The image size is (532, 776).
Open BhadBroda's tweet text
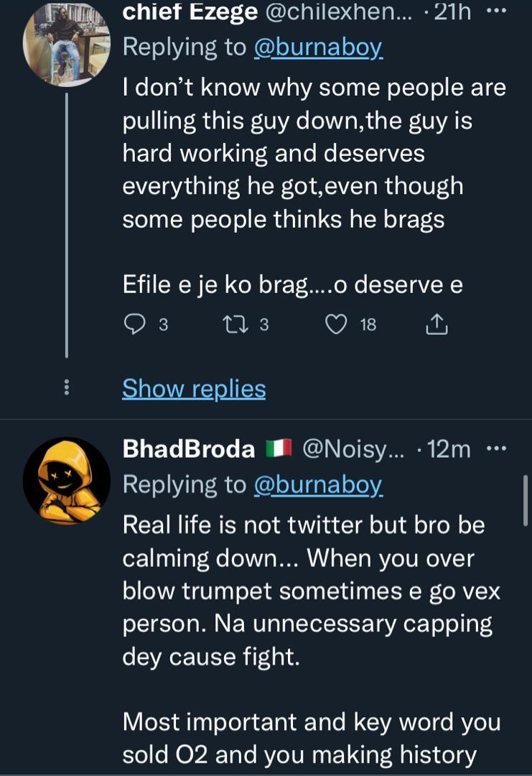(x=309, y=589)
